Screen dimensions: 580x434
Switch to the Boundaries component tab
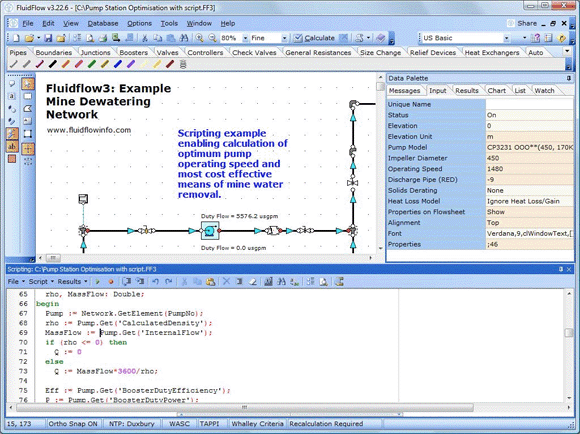54,53
